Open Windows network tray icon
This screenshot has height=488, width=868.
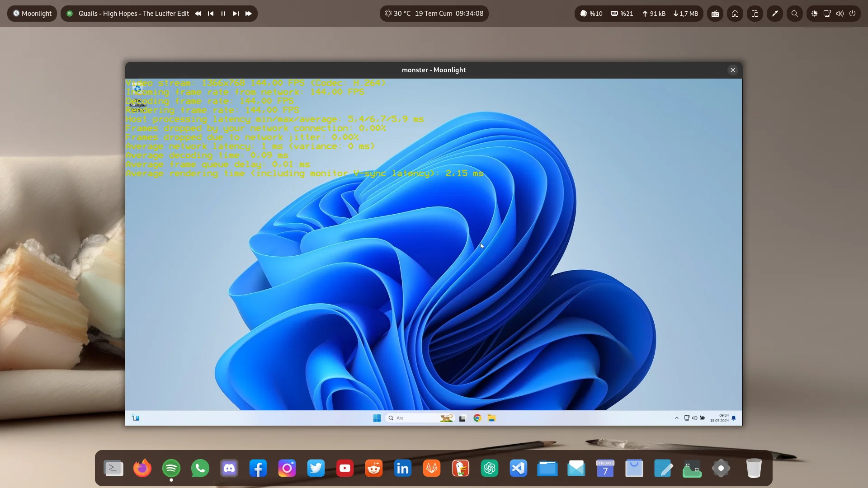(x=687, y=418)
